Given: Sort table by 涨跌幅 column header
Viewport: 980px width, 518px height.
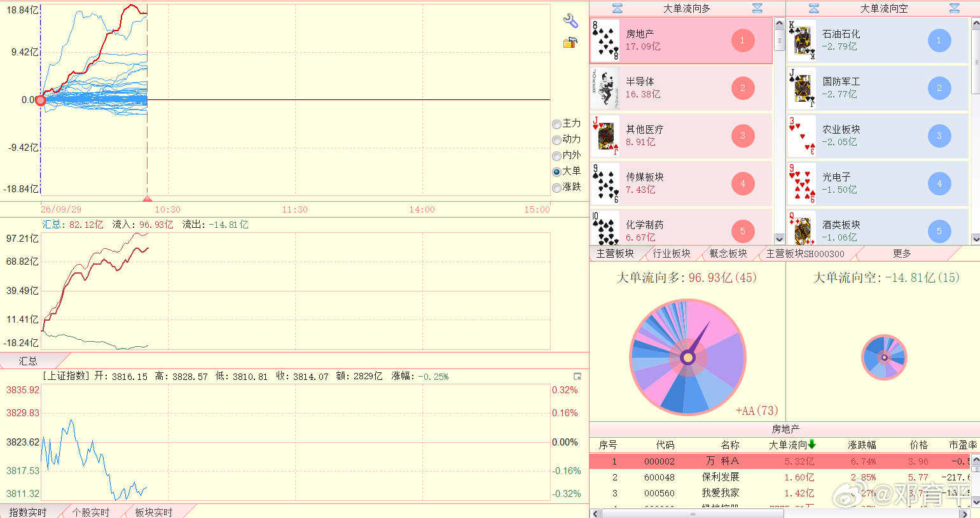Looking at the screenshot, I should 862,445.
